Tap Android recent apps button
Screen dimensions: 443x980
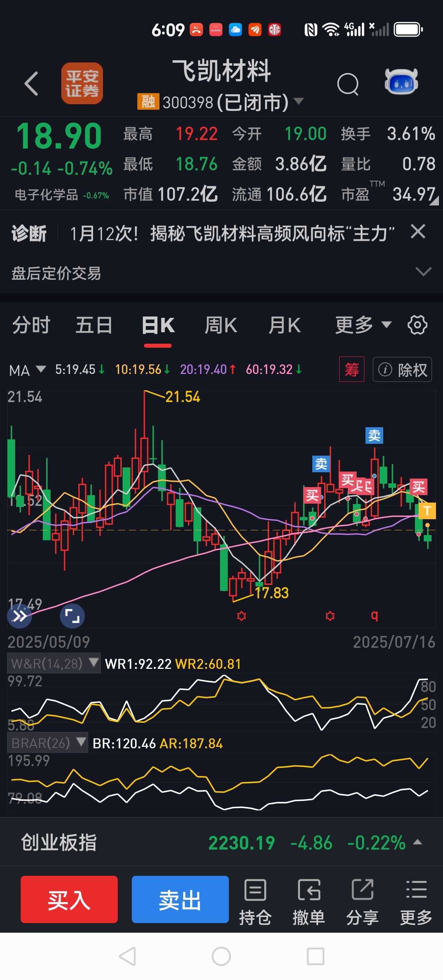(315, 956)
